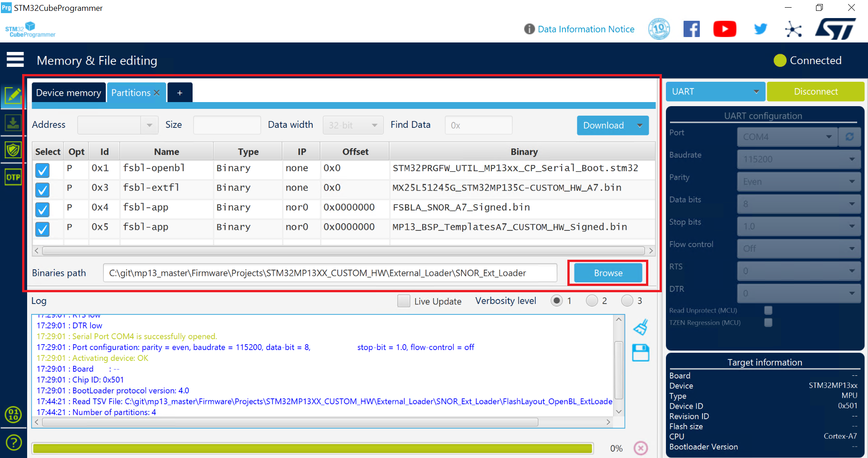Open the Baudrate 115200 dropdown
Image resolution: width=868 pixels, height=458 pixels.
click(x=799, y=159)
